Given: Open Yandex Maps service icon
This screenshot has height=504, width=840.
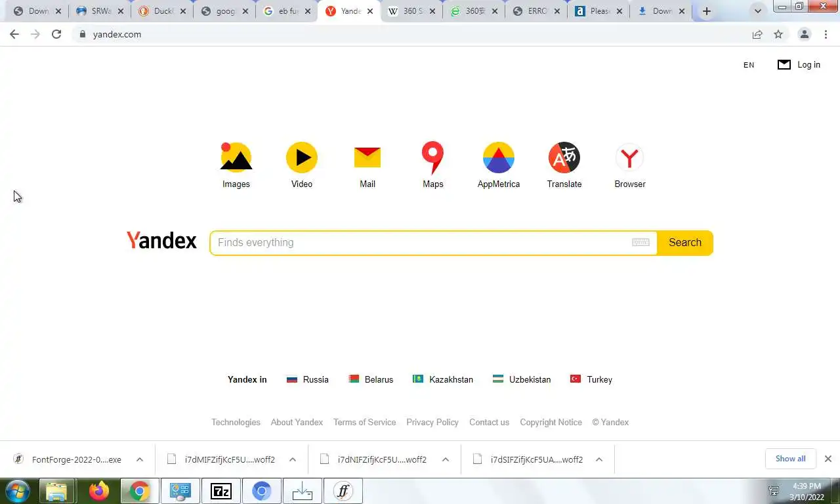Looking at the screenshot, I should pos(433,158).
